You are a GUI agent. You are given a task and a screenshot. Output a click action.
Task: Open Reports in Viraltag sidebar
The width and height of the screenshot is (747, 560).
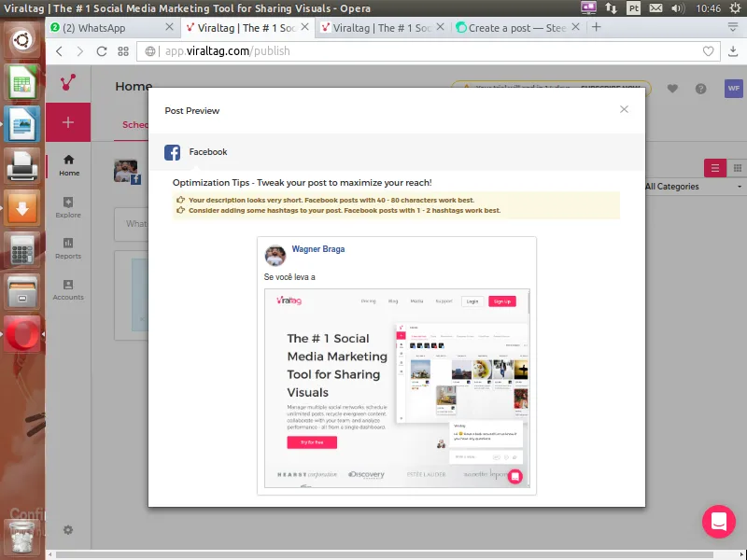coord(68,248)
